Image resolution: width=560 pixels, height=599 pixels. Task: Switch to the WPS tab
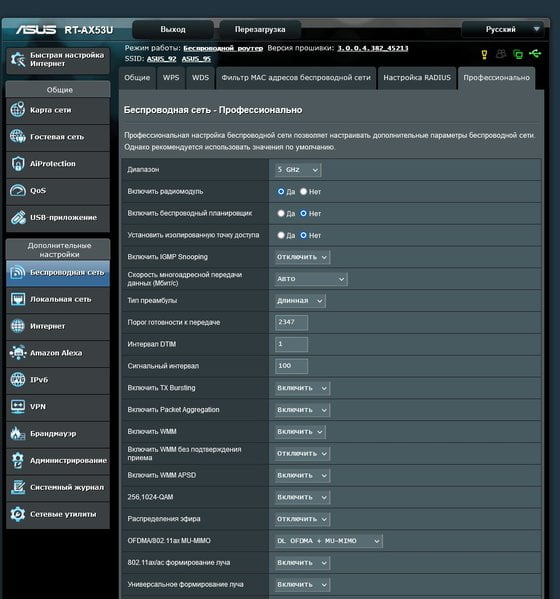click(171, 78)
